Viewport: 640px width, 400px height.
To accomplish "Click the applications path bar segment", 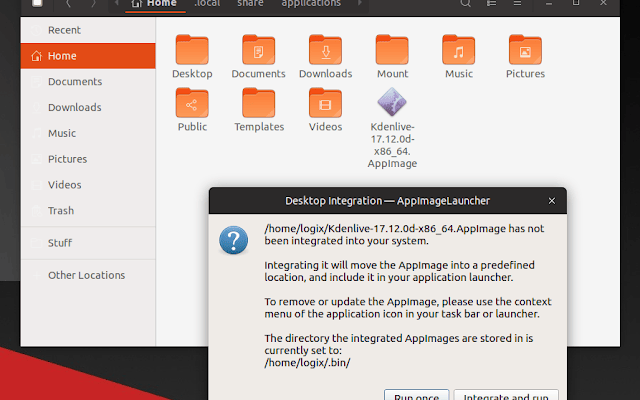I will (x=311, y=4).
